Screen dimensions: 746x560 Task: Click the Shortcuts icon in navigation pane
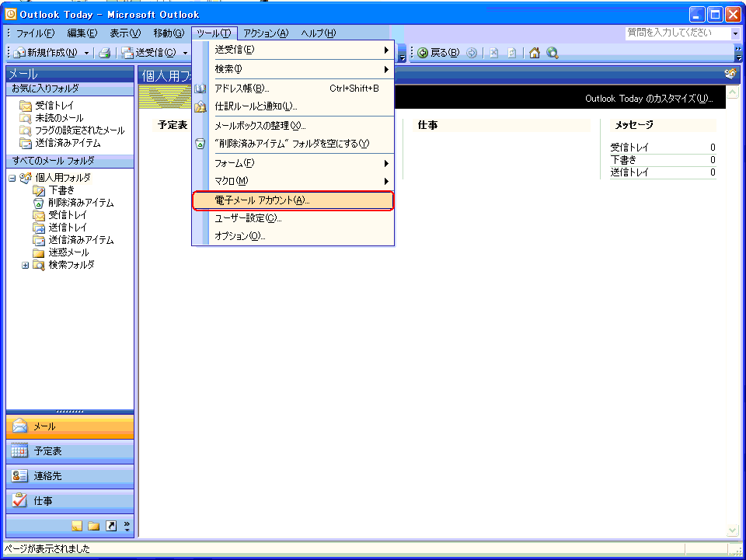tap(111, 526)
